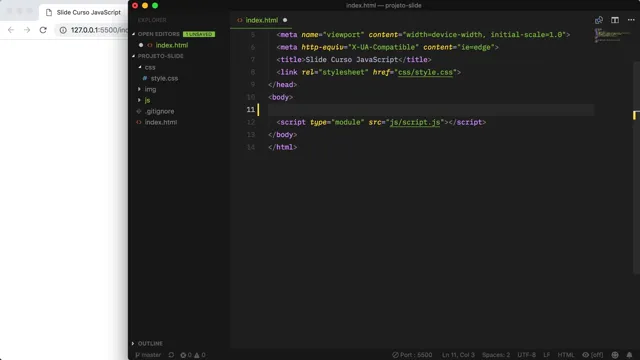This screenshot has height=360, width=640.
Task: Select index.html under Open Editors
Action: [172, 45]
